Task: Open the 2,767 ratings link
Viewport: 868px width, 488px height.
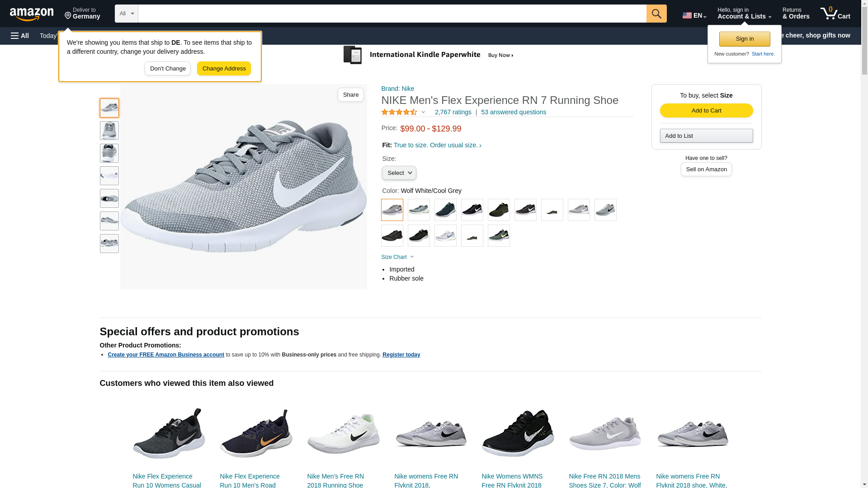Action: click(x=453, y=112)
